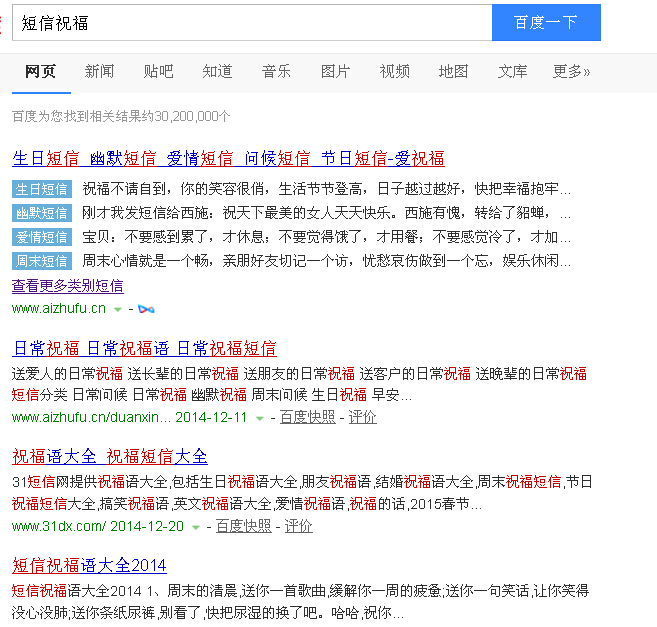Expand dropdown arrow next to www.aizhufu.cn
The width and height of the screenshot is (657, 627).
click(x=118, y=310)
